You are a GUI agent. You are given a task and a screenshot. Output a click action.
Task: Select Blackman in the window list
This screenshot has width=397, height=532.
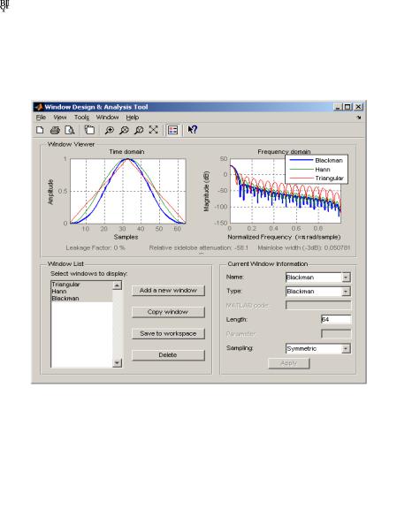[81, 299]
